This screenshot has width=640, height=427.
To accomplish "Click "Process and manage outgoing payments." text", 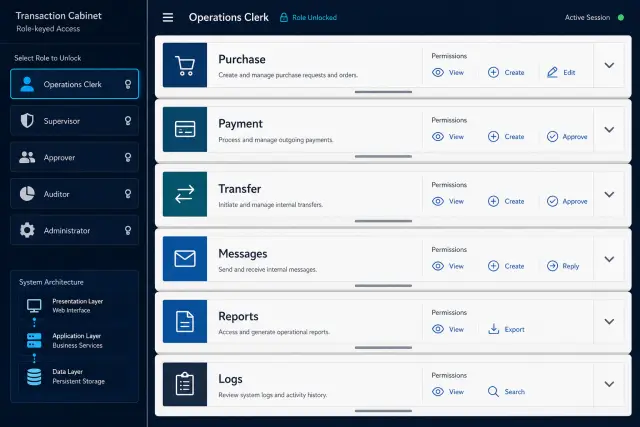I will pyautogui.click(x=276, y=140).
